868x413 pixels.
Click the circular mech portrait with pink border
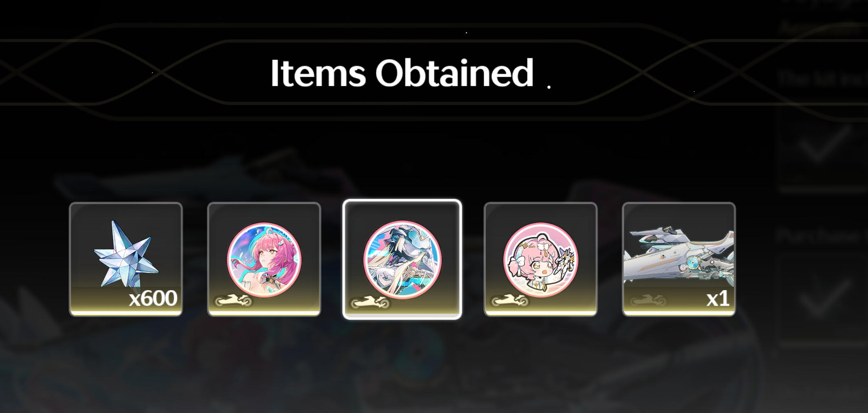coord(402,260)
